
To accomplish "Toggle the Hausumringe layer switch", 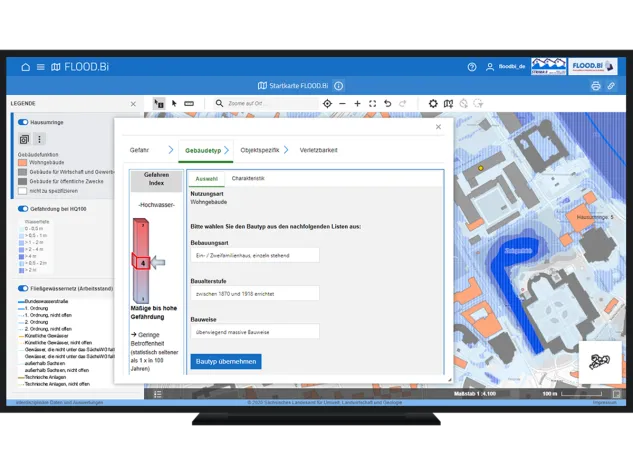I will (23, 122).
